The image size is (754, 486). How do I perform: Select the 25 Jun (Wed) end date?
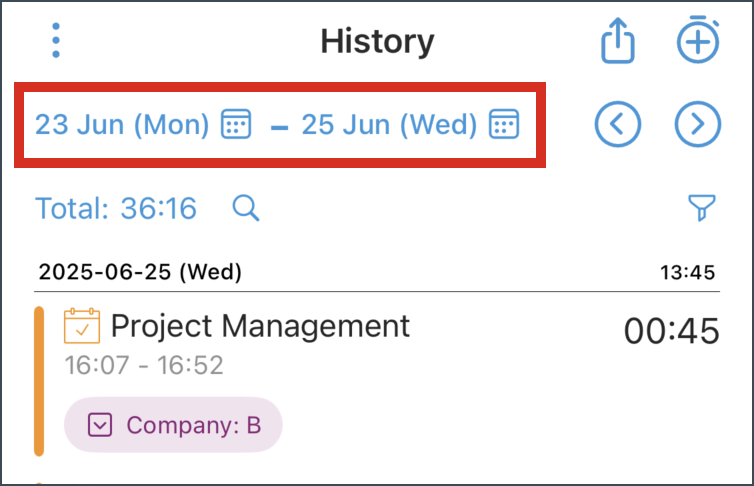389,125
